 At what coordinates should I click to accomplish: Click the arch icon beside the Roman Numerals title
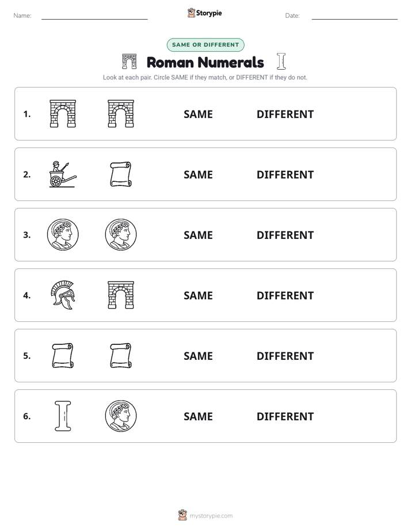pos(129,62)
